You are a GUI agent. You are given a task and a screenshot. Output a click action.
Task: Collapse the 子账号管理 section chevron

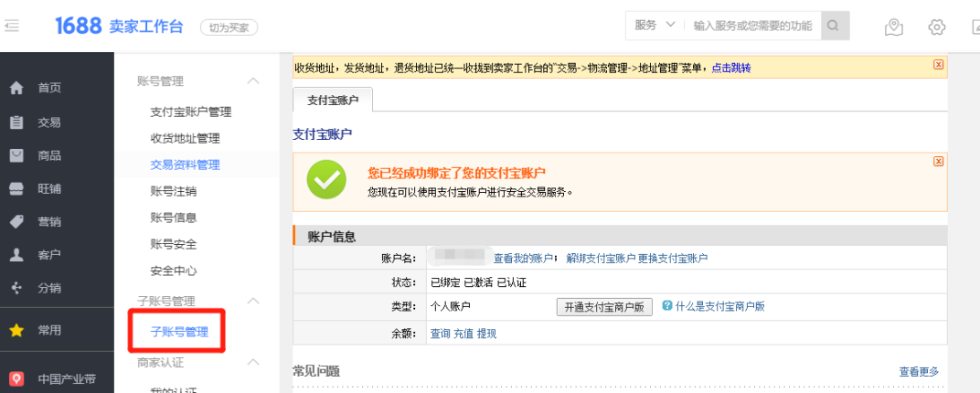(x=253, y=302)
